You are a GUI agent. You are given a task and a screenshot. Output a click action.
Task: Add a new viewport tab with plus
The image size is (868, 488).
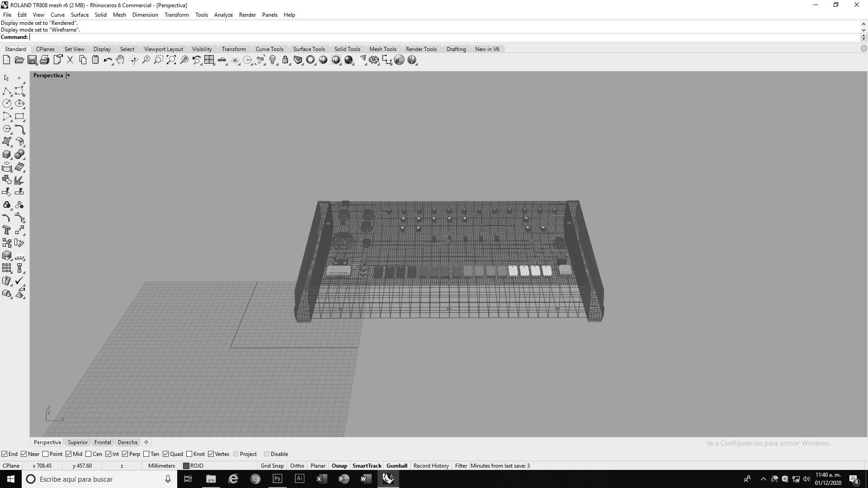pyautogui.click(x=146, y=442)
